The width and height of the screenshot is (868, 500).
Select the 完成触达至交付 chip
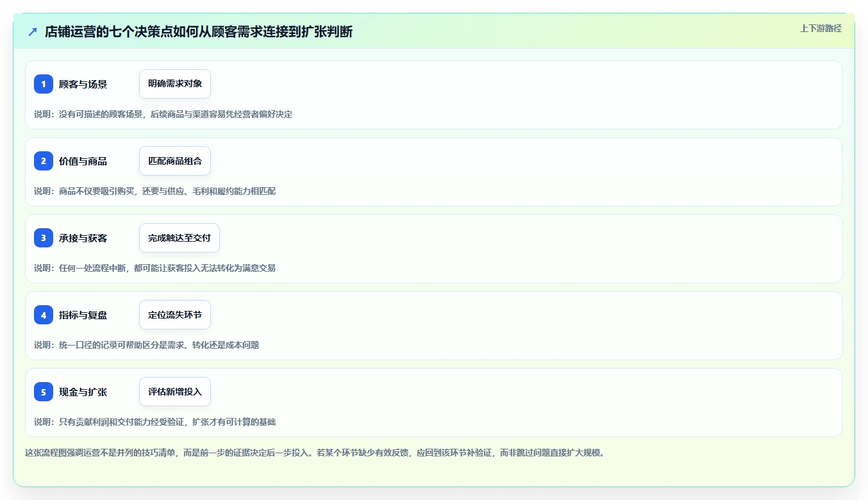tap(179, 238)
